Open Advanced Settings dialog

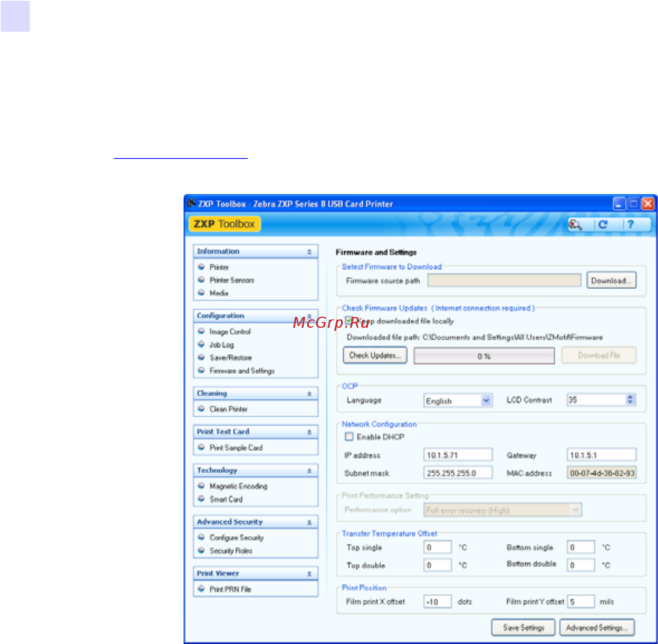click(597, 627)
